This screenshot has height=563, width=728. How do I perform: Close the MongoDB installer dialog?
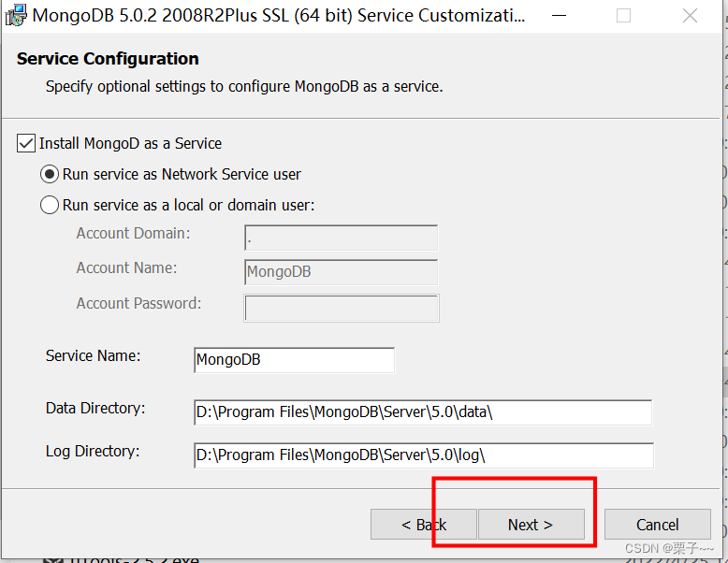click(690, 16)
